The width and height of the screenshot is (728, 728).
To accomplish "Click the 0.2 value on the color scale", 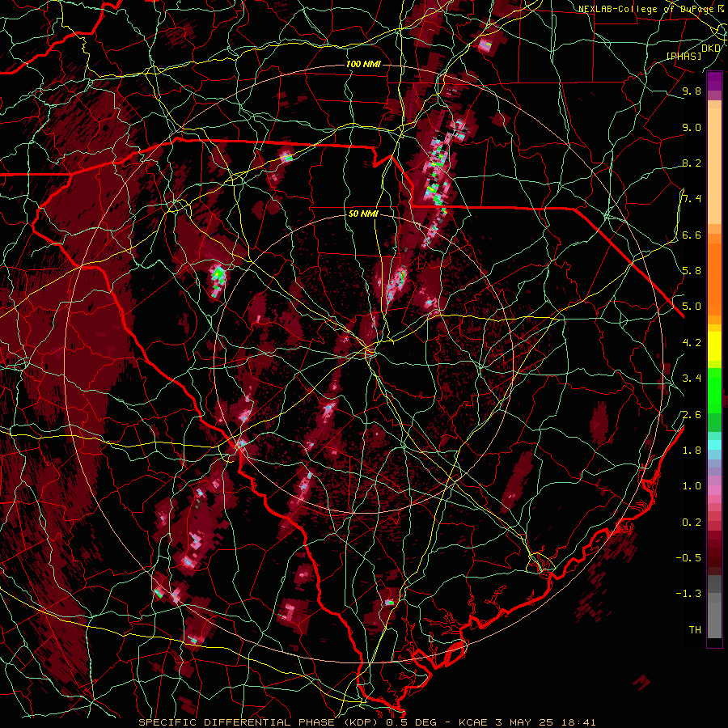I will point(692,523).
